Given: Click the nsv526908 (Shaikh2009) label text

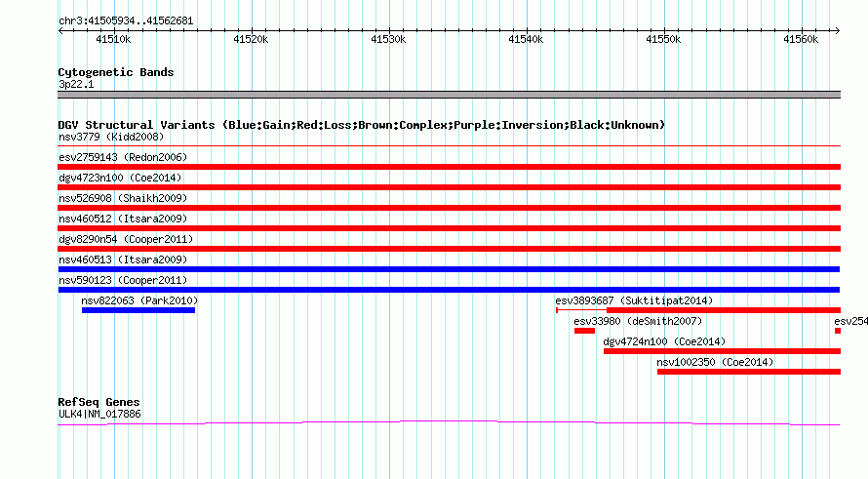Looking at the screenshot, I should click(x=123, y=198).
